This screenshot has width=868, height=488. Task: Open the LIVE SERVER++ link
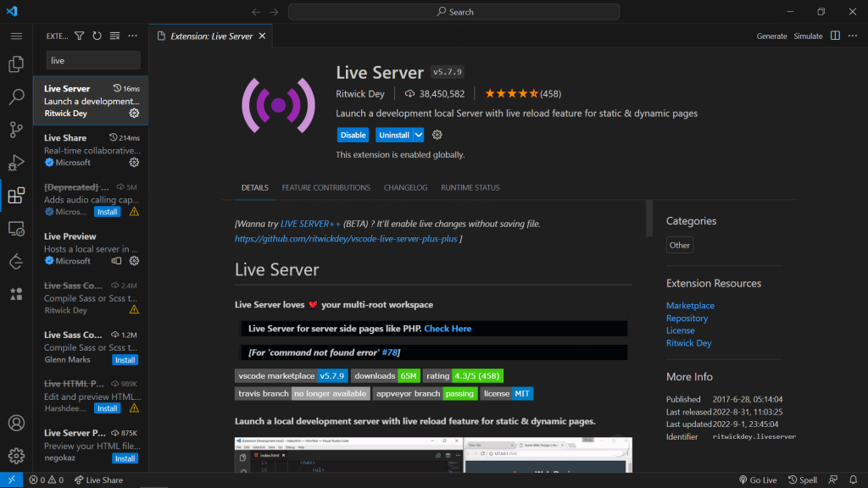tap(310, 224)
